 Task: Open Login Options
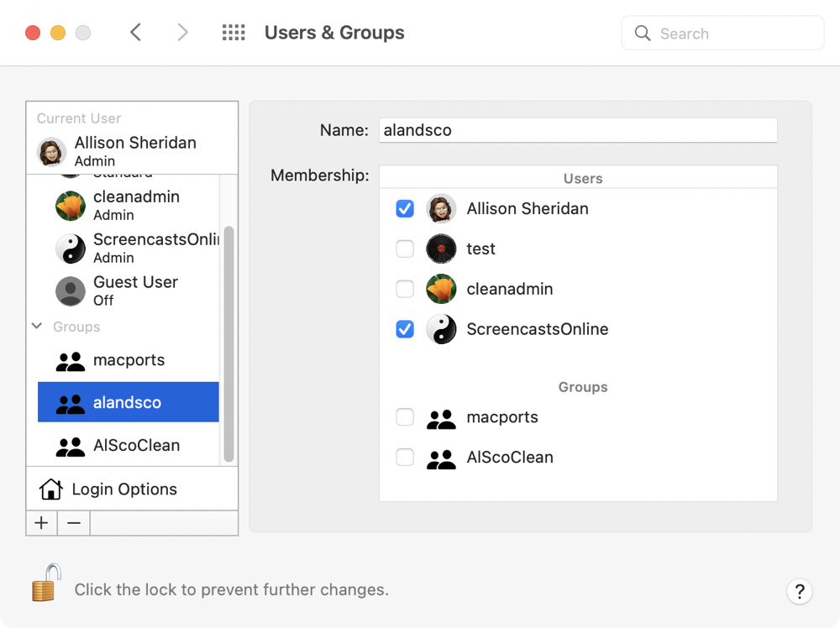click(123, 489)
